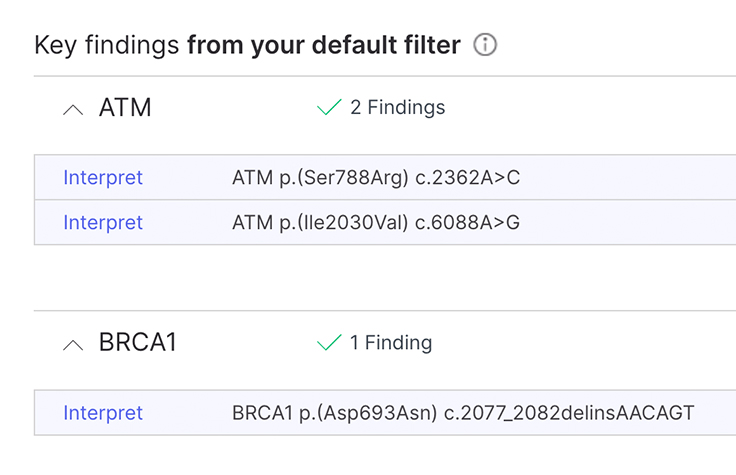Click the BRCA1 "1 Finding" count text
This screenshot has height=475, width=736.
[391, 343]
